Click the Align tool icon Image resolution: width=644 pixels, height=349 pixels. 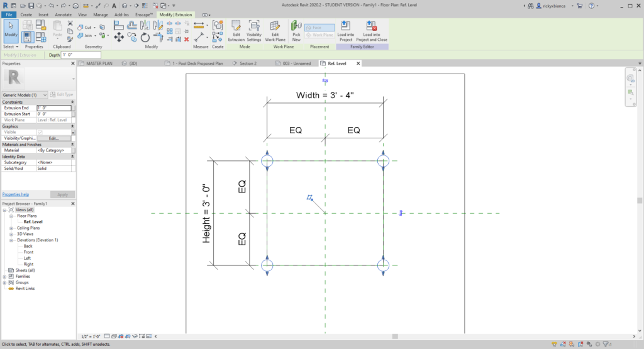[119, 25]
